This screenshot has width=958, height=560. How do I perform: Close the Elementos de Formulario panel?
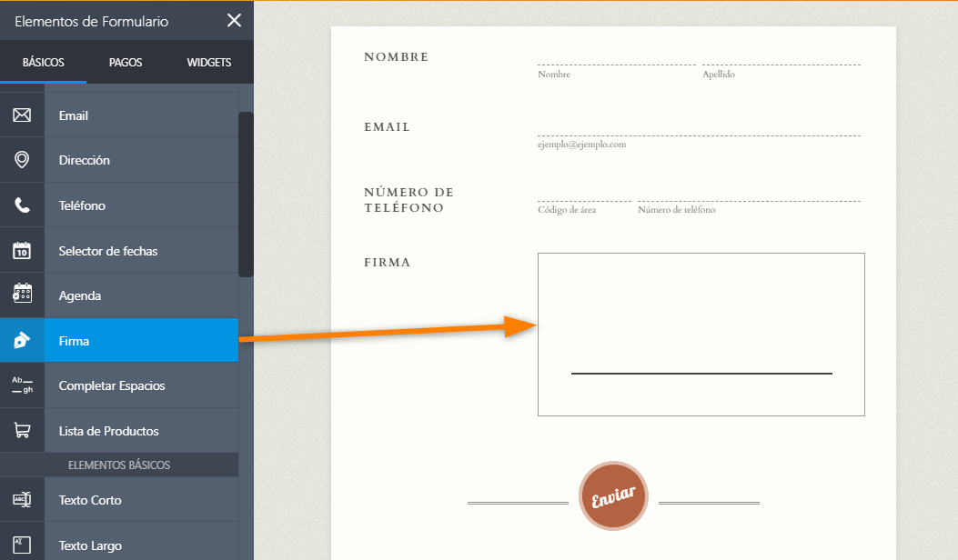click(234, 21)
